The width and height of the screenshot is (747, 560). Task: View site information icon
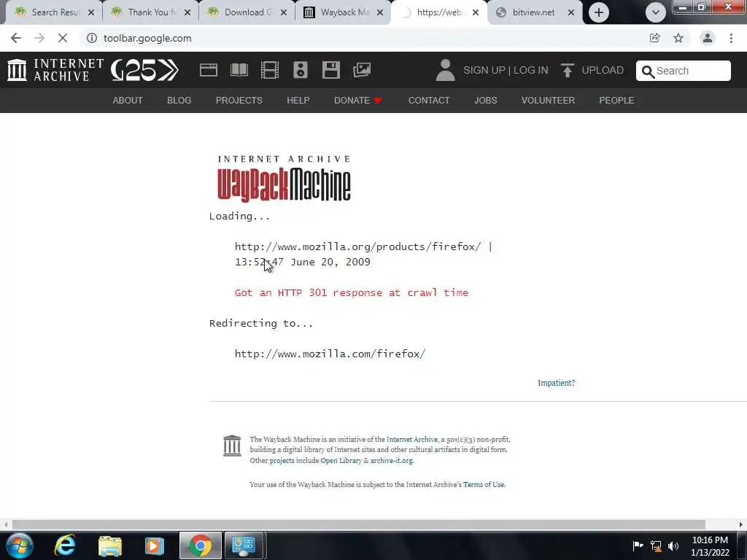point(91,38)
